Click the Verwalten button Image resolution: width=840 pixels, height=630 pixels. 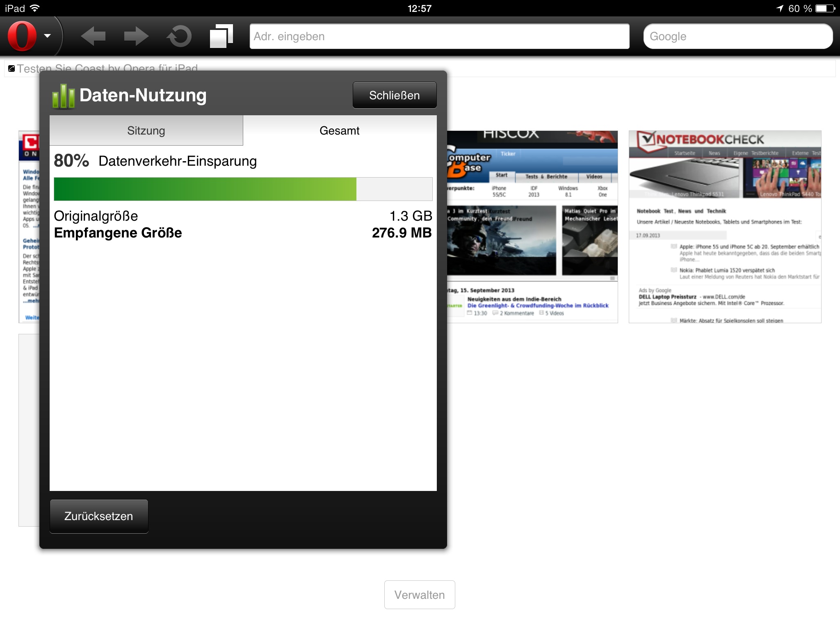click(419, 595)
